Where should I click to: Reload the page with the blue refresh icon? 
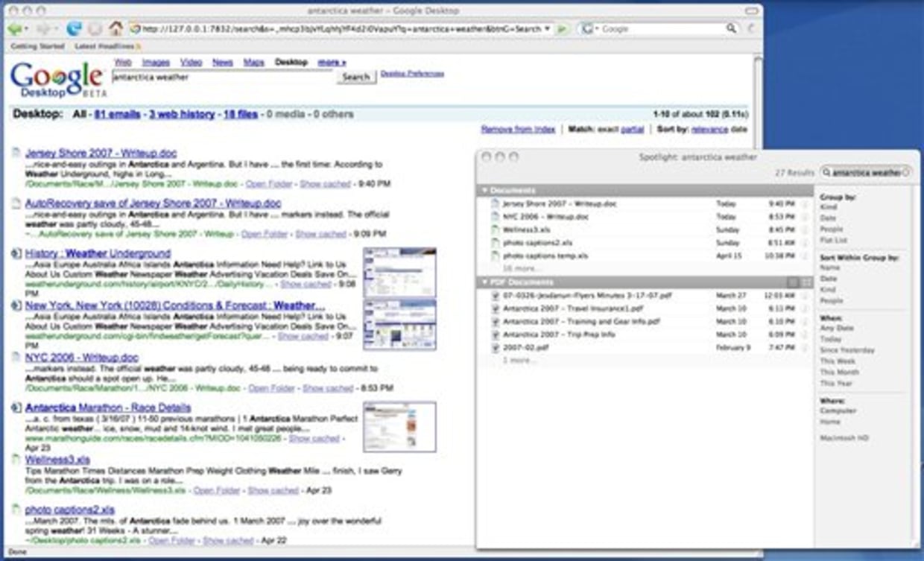pyautogui.click(x=73, y=29)
